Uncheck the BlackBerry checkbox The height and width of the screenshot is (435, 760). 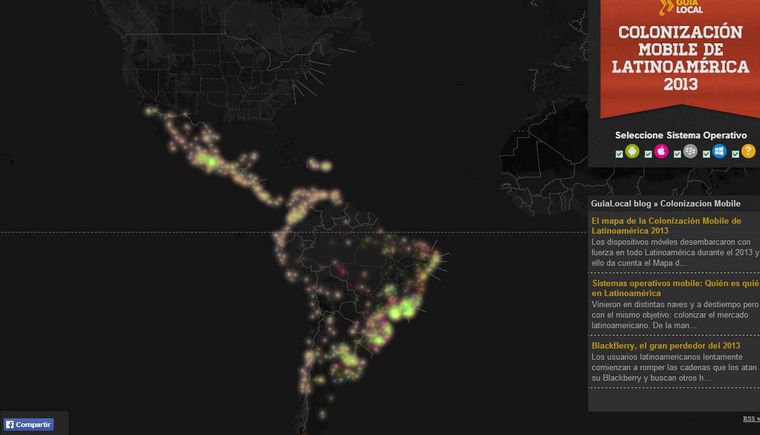tap(677, 154)
